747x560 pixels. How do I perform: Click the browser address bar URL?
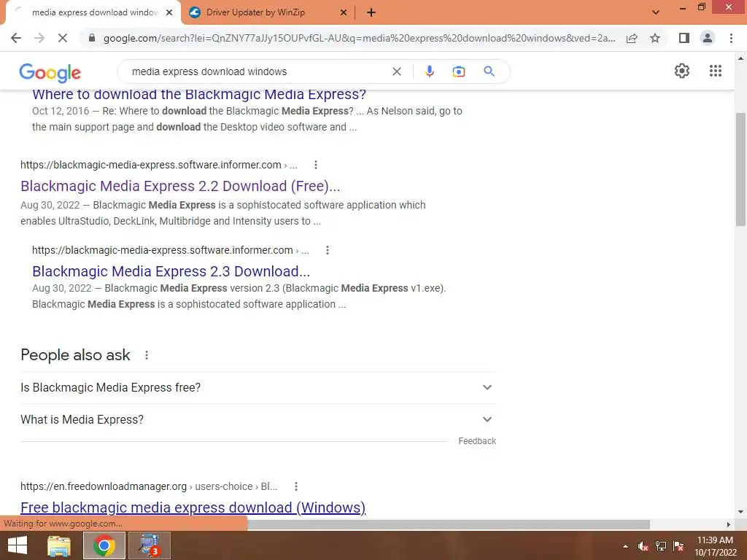pos(359,38)
